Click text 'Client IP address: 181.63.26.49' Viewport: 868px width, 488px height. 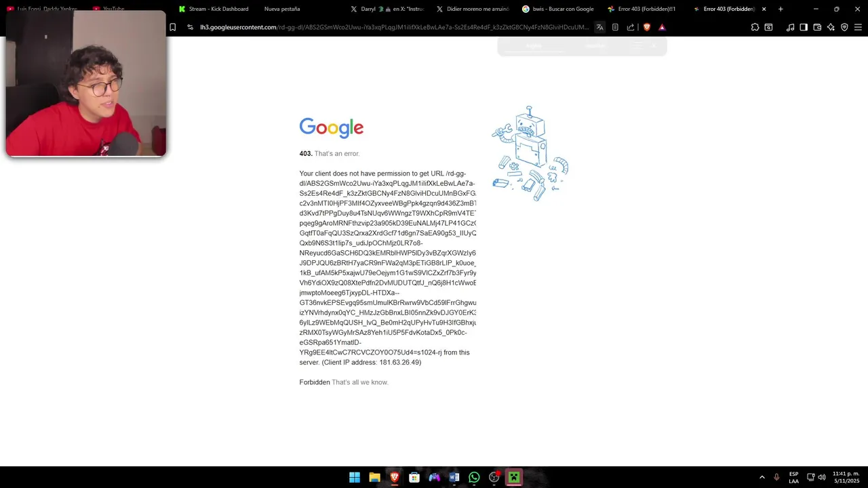372,363
